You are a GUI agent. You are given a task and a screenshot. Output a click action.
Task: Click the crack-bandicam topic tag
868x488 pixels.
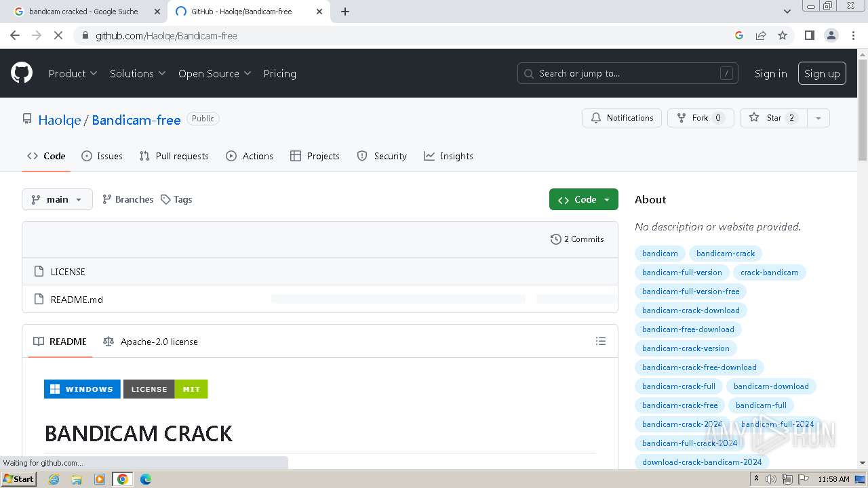(770, 272)
